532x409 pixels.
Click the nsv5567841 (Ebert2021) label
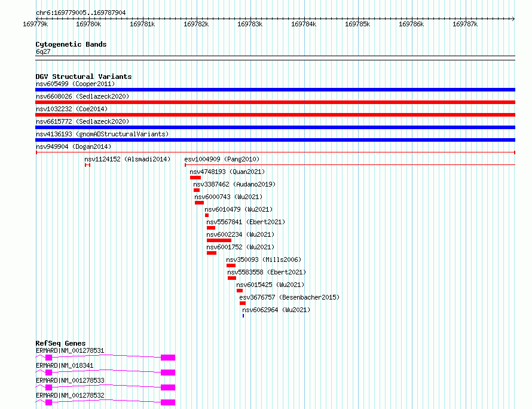pyautogui.click(x=246, y=222)
